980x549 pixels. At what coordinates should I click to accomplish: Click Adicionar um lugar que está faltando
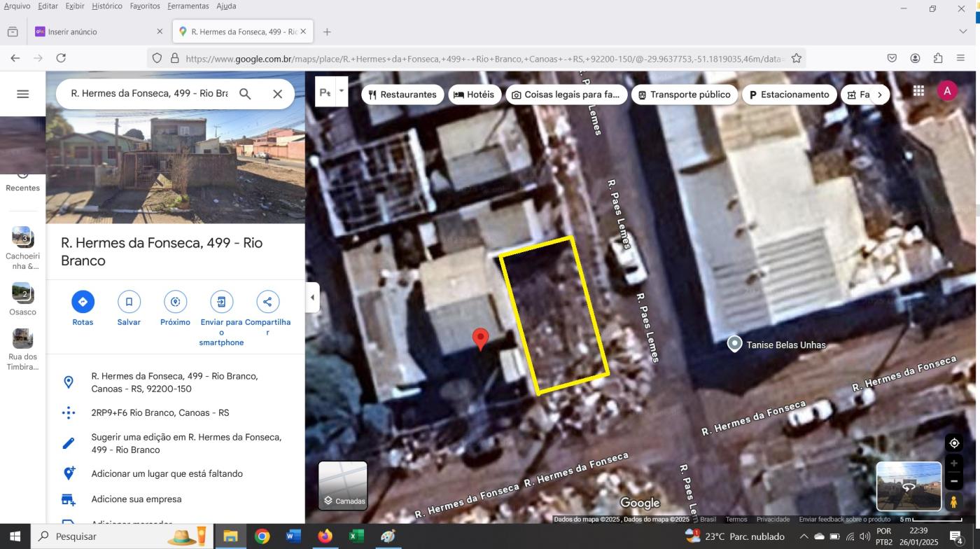167,474
